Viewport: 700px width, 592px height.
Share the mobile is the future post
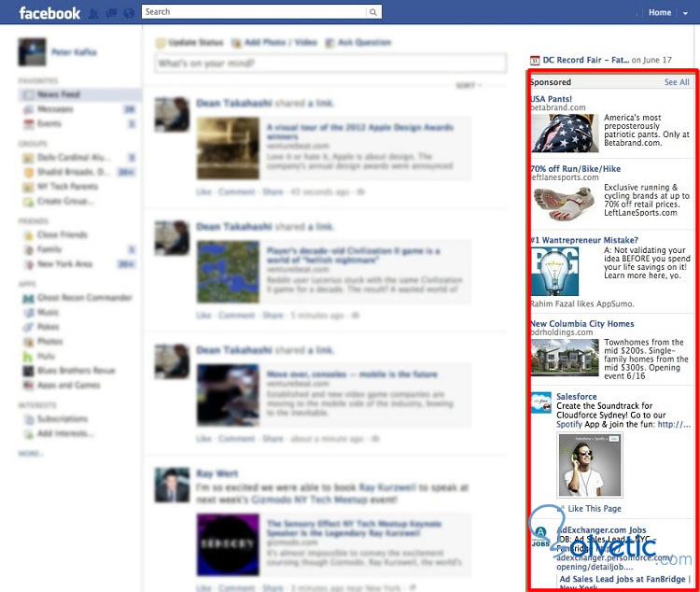click(x=273, y=439)
